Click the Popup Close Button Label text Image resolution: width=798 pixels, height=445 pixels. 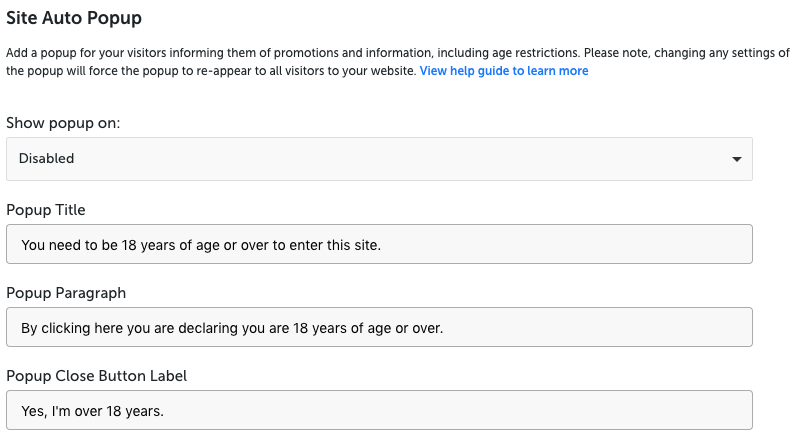click(97, 376)
